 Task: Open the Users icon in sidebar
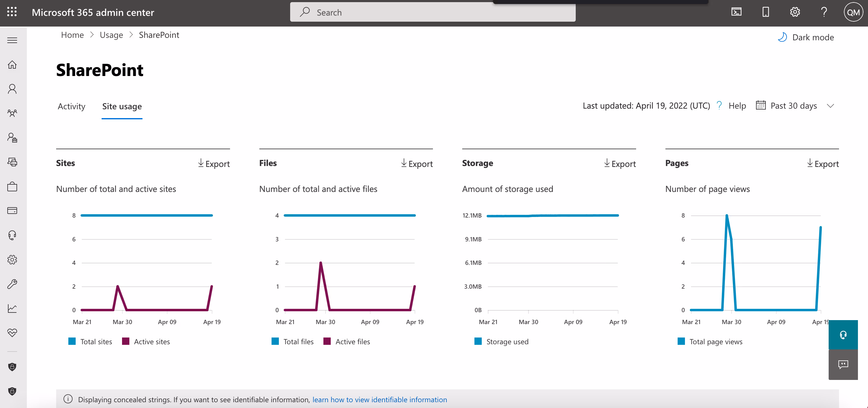tap(12, 88)
